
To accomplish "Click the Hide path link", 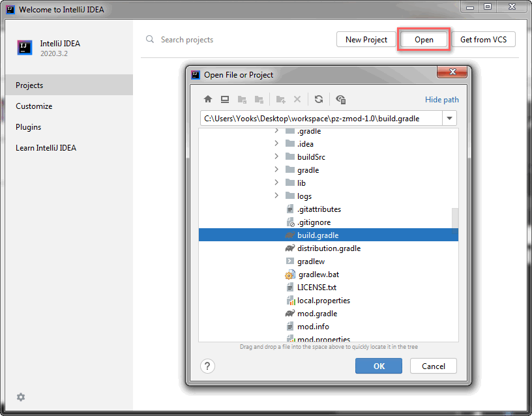I will 442,99.
